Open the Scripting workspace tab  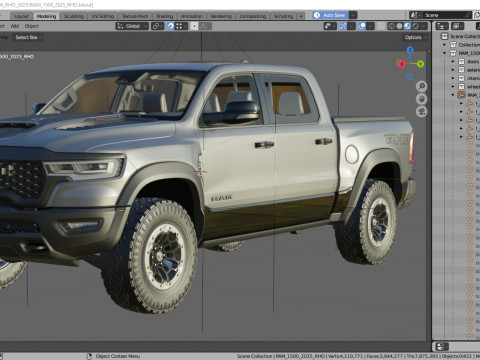click(x=283, y=16)
